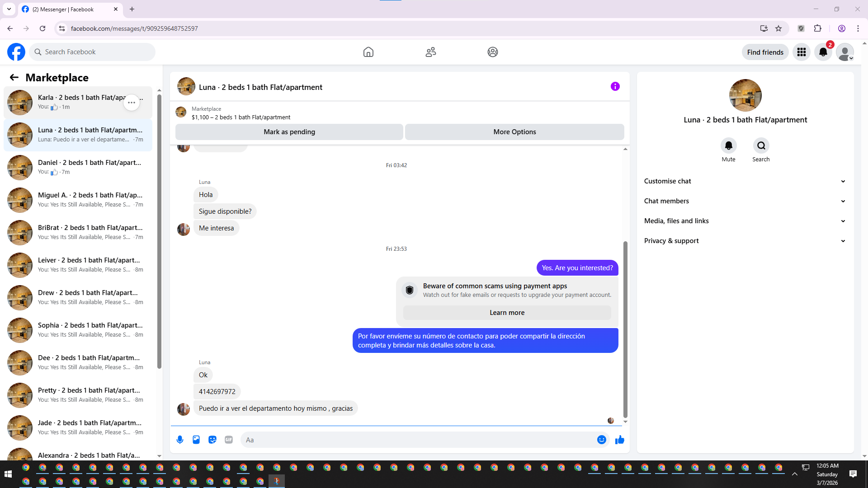Viewport: 868px width, 488px height.
Task: Open the Facebook menu grid icon
Action: (x=802, y=52)
